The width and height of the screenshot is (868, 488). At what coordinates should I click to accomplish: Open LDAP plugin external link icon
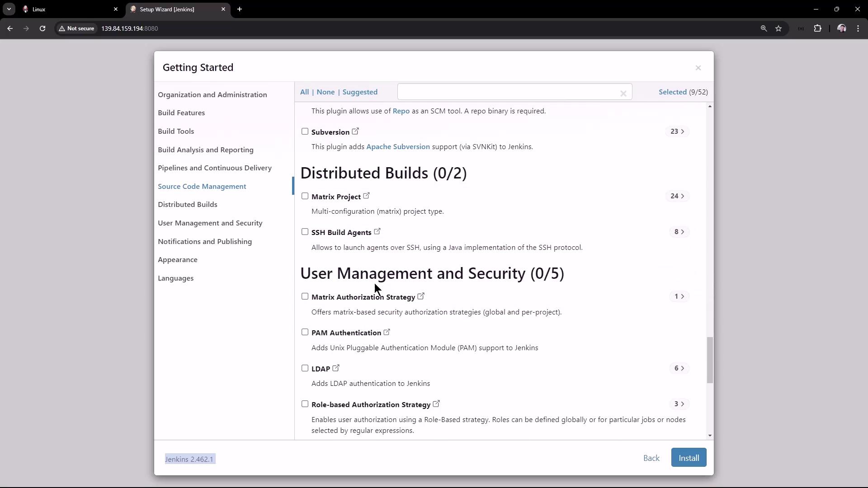(x=336, y=368)
